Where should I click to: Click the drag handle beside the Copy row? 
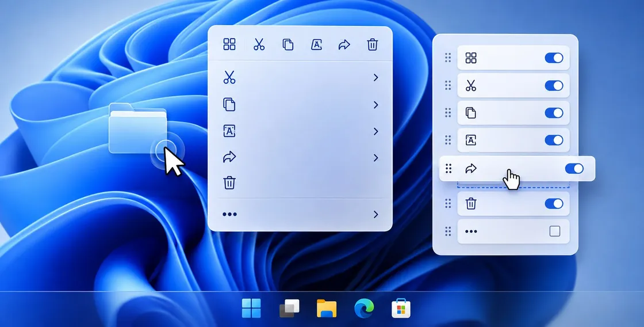click(448, 113)
